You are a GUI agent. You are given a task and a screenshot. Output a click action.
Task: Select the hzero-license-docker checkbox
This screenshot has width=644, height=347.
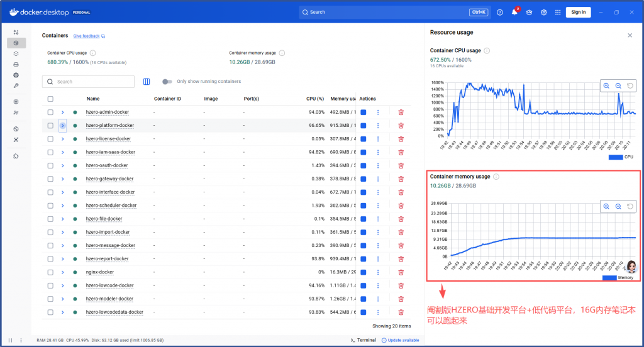coord(50,139)
